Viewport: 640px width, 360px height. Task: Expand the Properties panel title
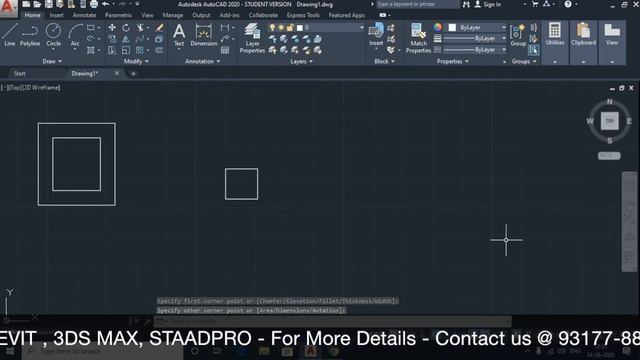click(x=453, y=61)
